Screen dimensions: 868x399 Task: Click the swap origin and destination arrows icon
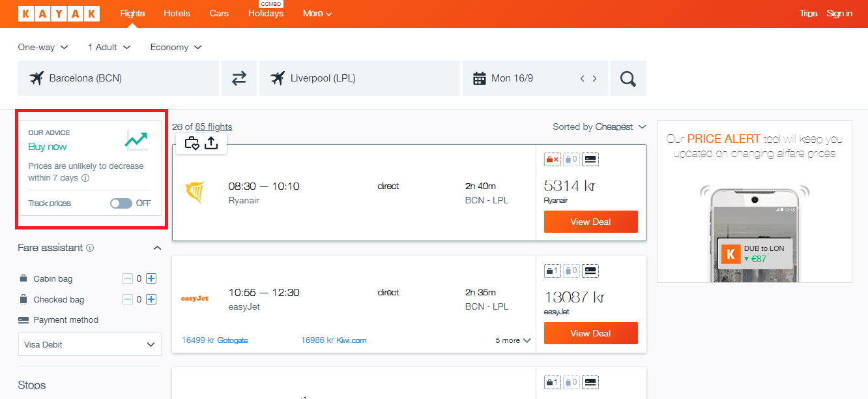tap(239, 78)
